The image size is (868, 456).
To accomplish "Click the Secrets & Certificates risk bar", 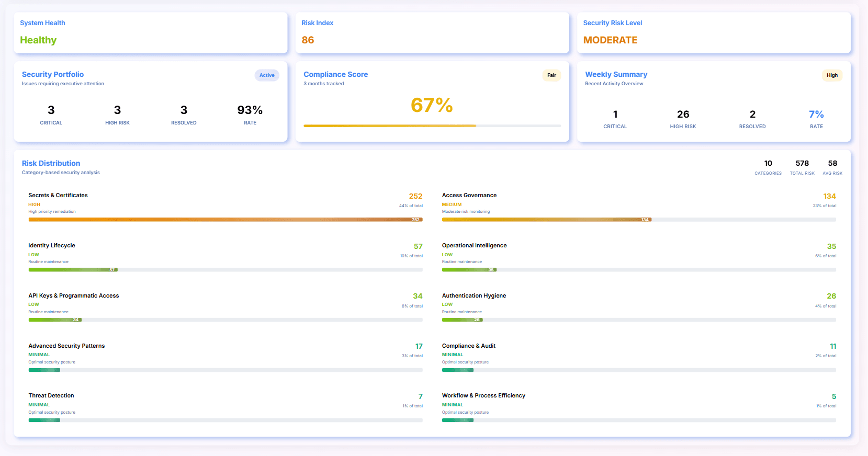I will [226, 220].
